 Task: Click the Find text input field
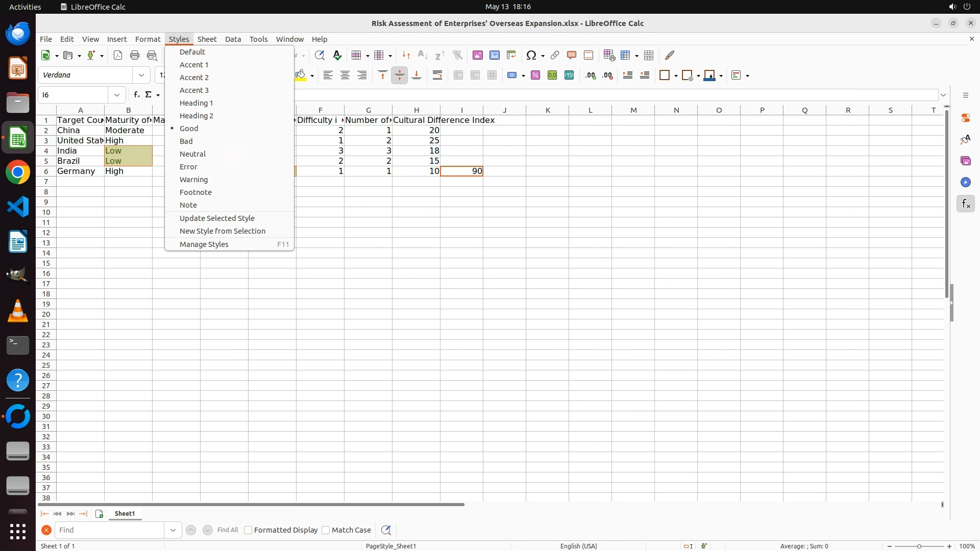[x=110, y=530]
